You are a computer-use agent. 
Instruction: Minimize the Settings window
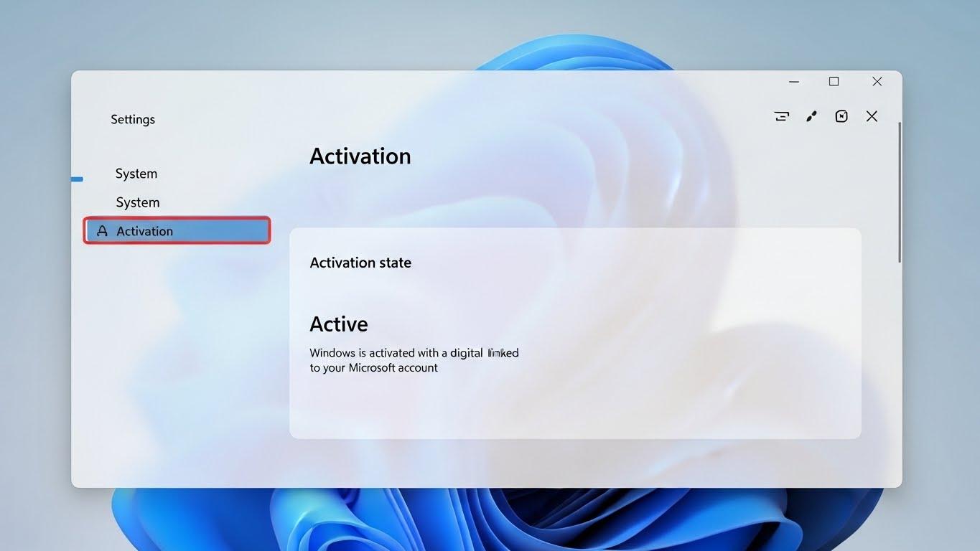click(793, 81)
